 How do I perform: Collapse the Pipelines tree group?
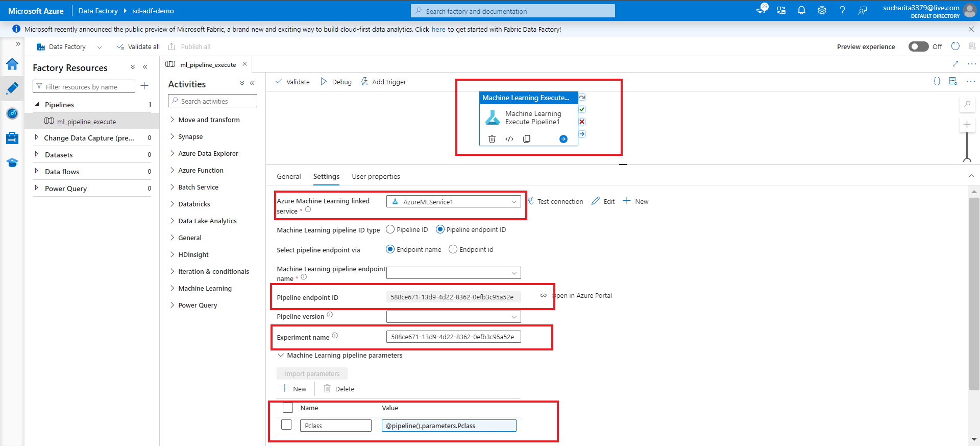[37, 104]
